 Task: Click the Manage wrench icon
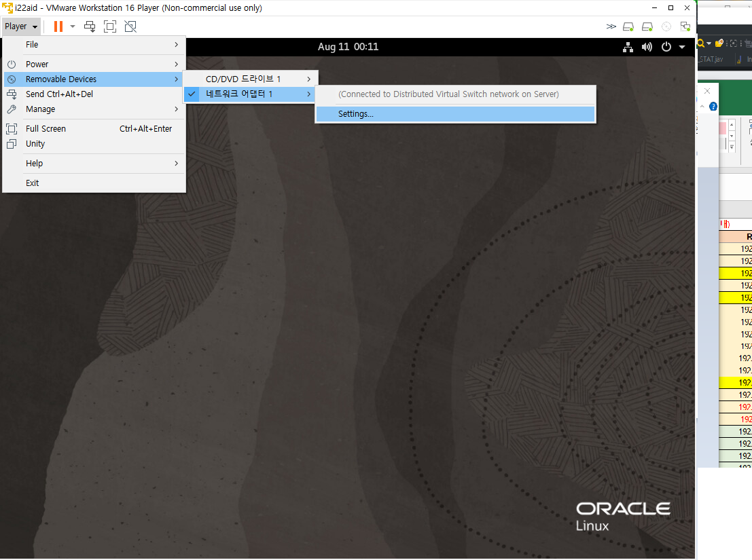point(12,109)
